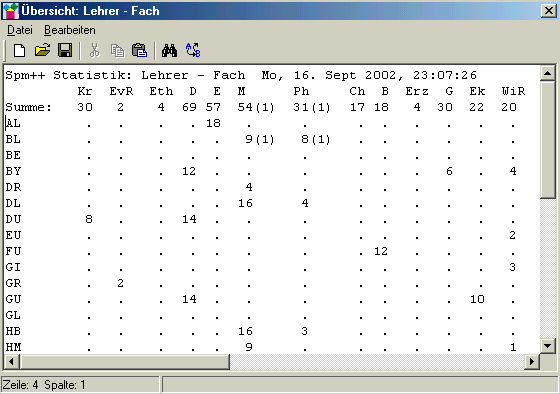Click the New document icon
This screenshot has width=560, height=394.
click(x=19, y=50)
